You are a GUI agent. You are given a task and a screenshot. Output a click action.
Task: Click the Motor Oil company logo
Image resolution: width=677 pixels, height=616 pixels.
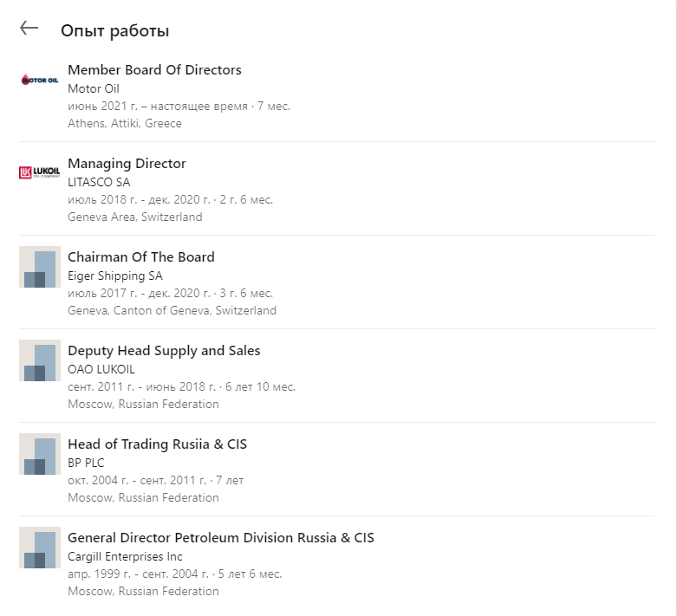tap(39, 80)
